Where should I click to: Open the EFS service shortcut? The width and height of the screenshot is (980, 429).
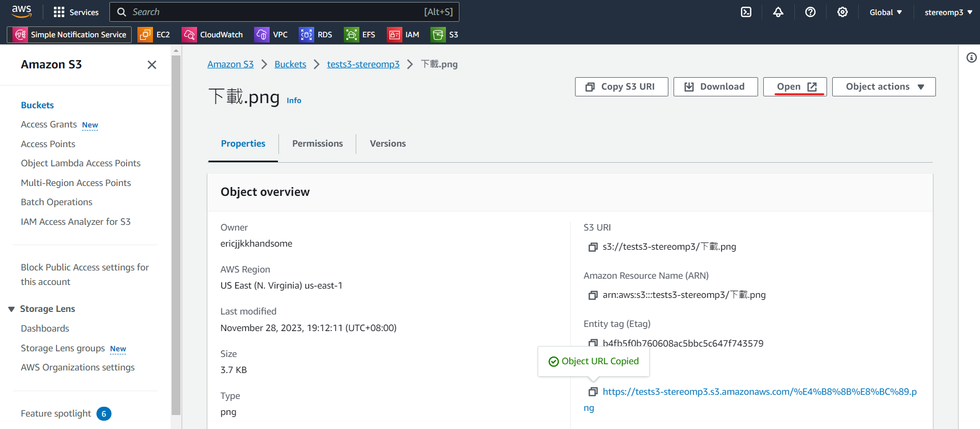click(360, 35)
